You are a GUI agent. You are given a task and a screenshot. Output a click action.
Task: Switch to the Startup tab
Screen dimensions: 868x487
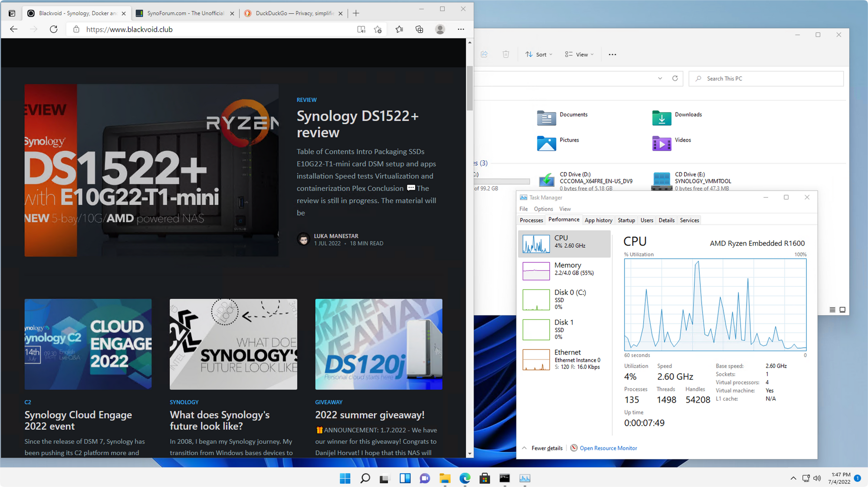coord(626,220)
